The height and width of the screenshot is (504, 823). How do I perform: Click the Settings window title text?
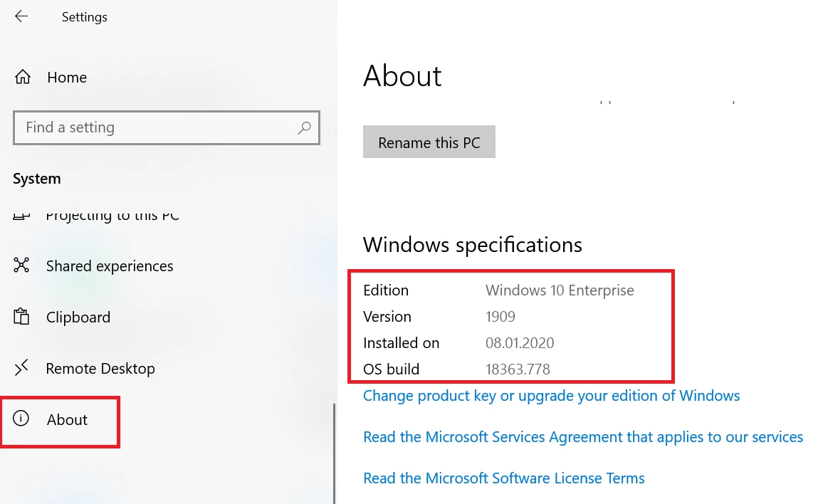(85, 17)
